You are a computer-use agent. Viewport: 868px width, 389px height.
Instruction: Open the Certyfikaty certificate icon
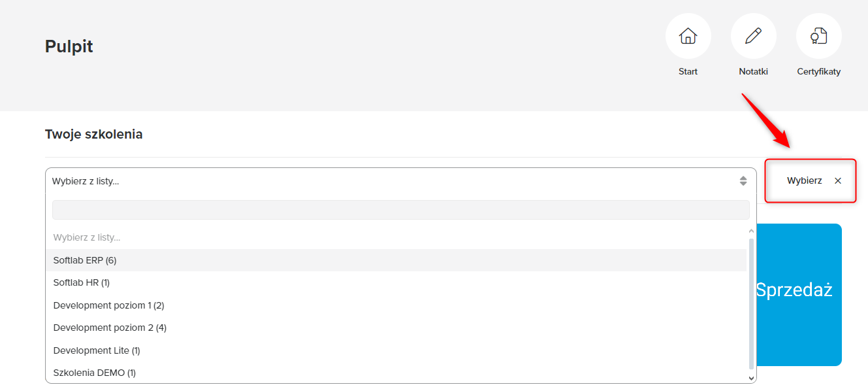818,36
